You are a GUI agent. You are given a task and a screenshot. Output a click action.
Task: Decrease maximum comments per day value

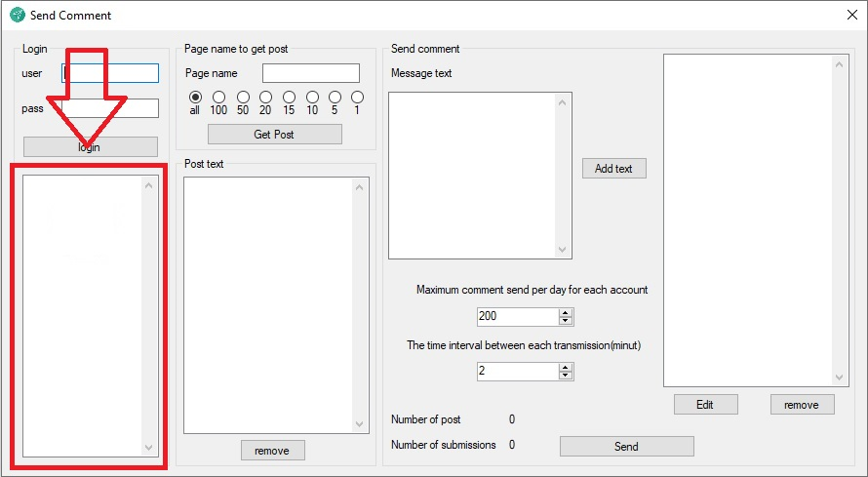pos(566,321)
